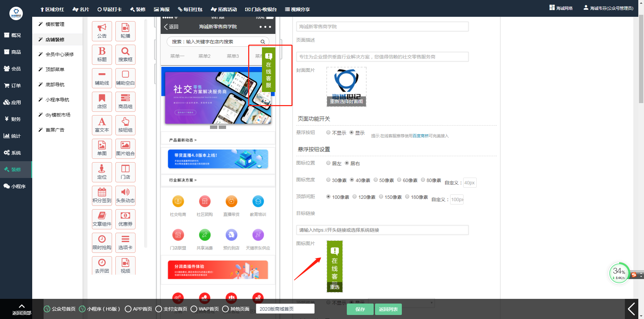Choose 80像素 icon width

click(x=423, y=180)
